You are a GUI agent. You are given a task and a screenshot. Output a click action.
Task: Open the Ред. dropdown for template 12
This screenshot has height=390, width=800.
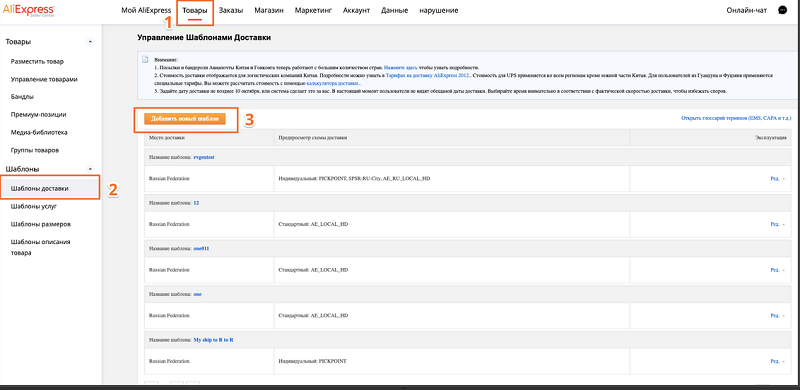coord(778,224)
